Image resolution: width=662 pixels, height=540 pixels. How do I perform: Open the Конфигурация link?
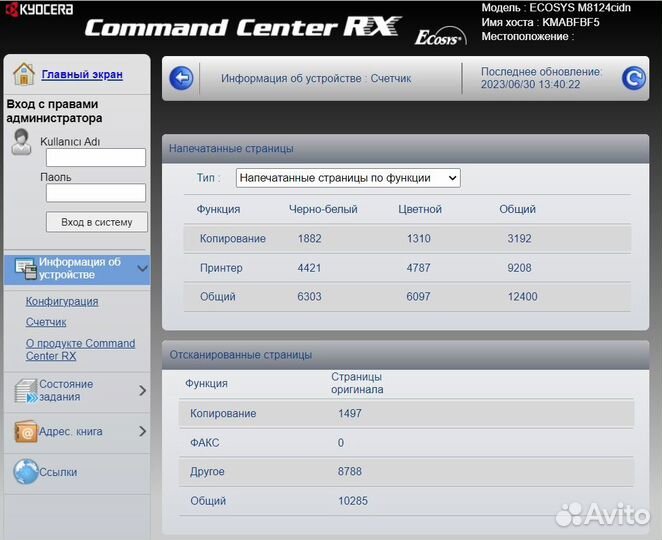coord(62,301)
